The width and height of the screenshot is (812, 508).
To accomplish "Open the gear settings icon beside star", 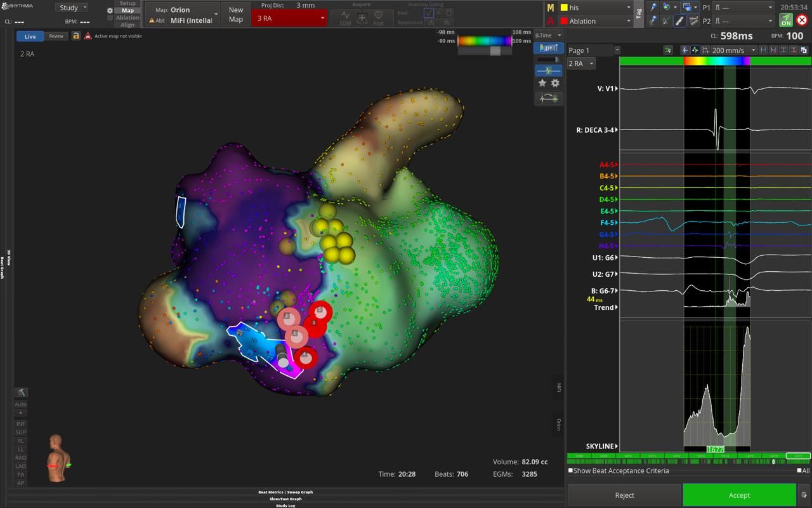I will pyautogui.click(x=555, y=83).
